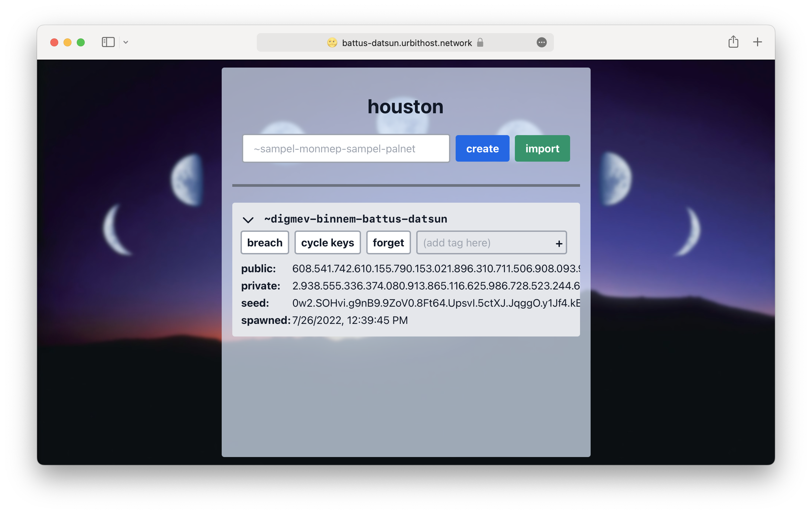Click the red close window button

coord(54,42)
